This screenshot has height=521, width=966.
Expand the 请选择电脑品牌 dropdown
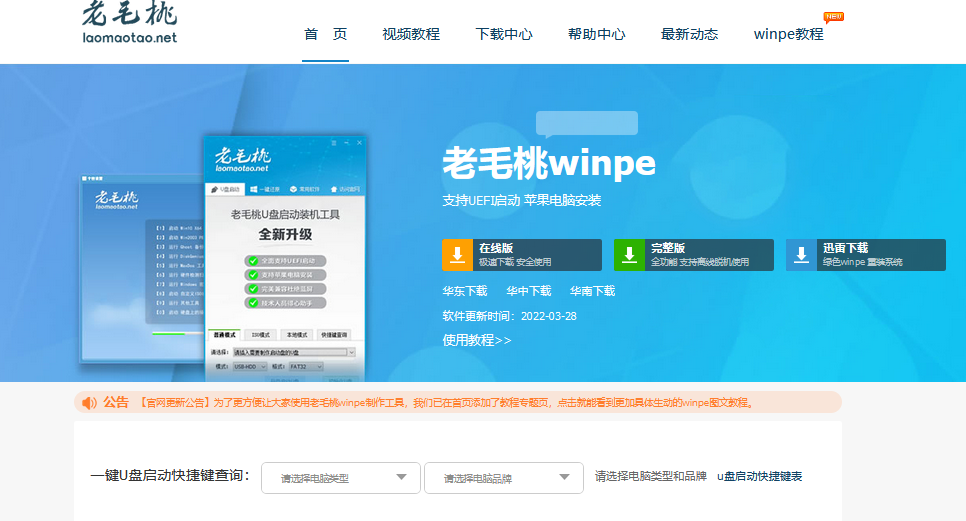(504, 478)
